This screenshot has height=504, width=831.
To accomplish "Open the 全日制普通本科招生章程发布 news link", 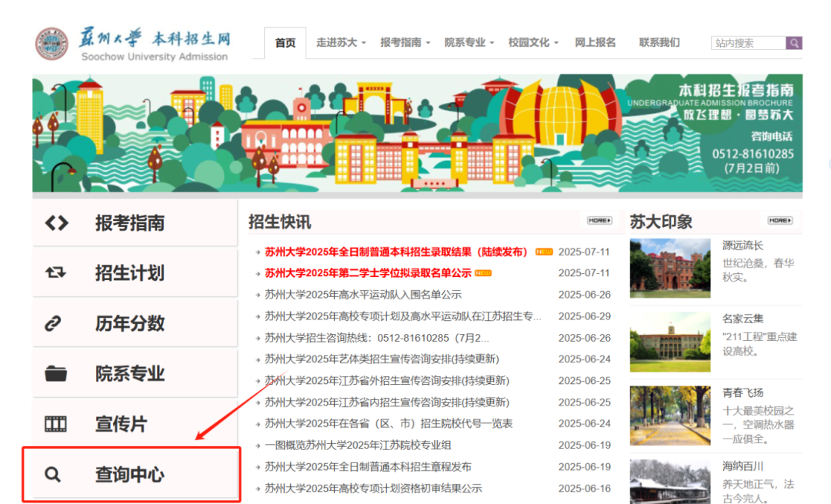I will point(368,467).
